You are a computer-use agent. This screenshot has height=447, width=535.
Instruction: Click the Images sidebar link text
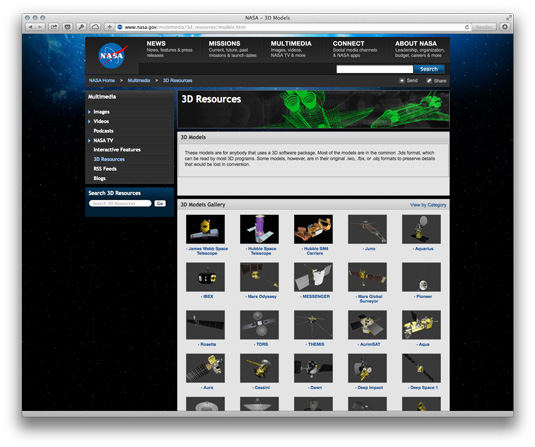[x=101, y=112]
